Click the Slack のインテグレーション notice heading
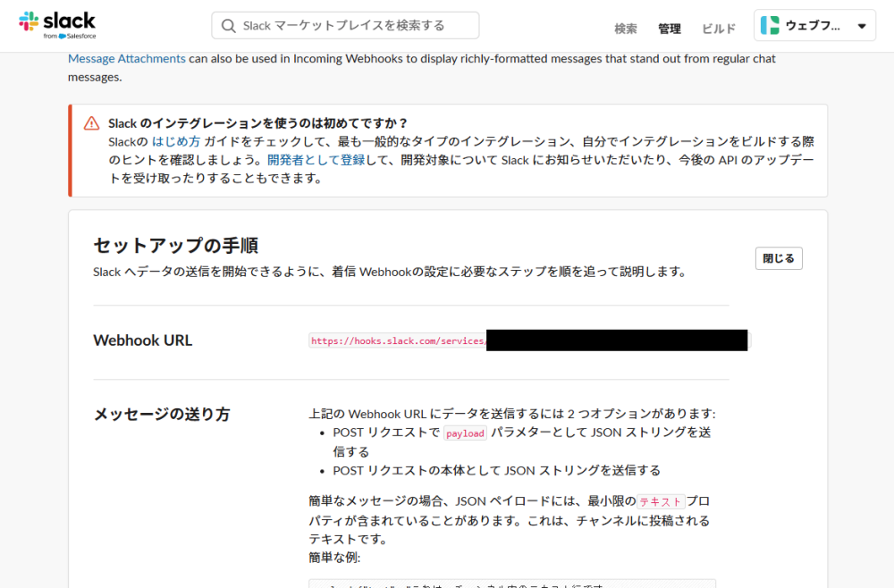Image resolution: width=894 pixels, height=588 pixels. [257, 123]
